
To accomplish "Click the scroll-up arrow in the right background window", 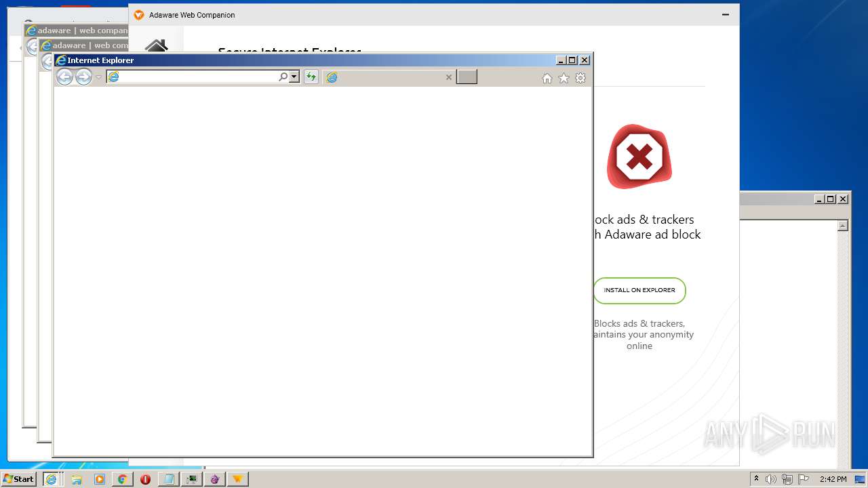I will coord(843,226).
